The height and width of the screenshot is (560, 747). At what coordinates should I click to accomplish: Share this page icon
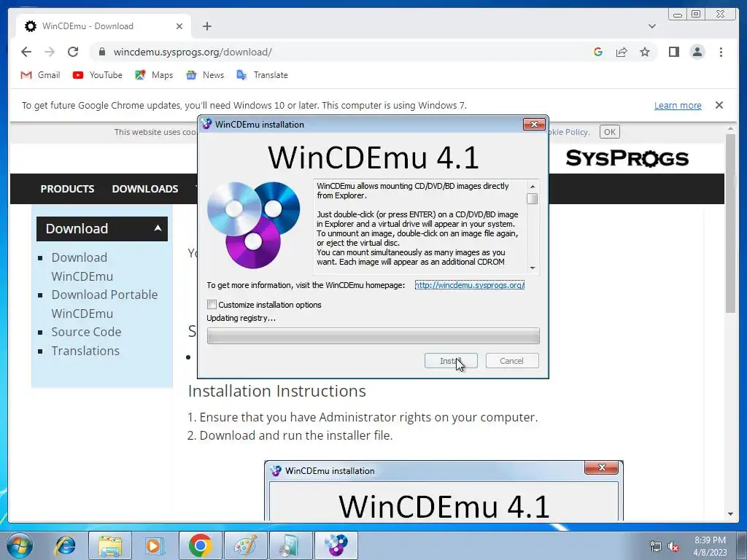click(x=622, y=52)
